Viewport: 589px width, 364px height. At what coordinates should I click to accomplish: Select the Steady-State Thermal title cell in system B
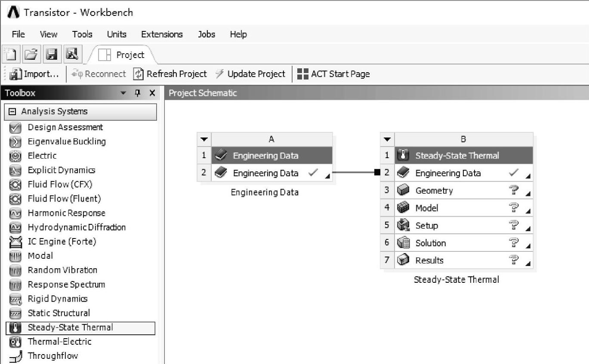[x=464, y=156]
